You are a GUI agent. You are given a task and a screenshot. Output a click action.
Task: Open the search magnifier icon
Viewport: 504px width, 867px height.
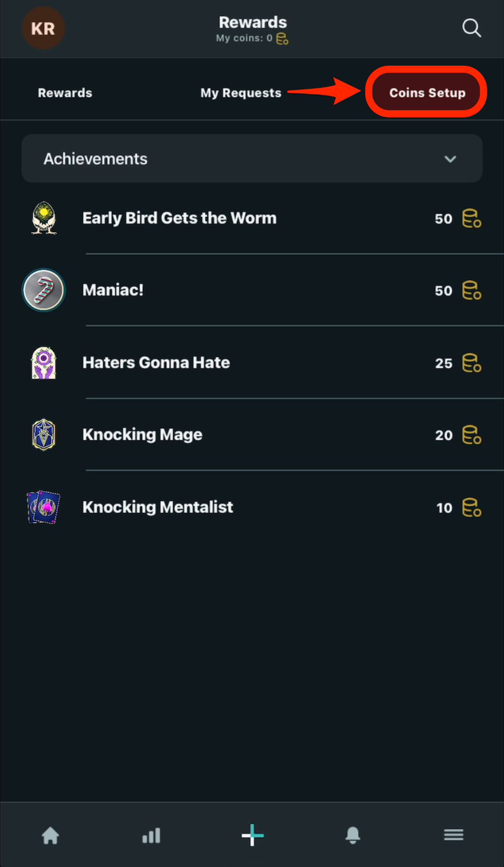click(471, 28)
